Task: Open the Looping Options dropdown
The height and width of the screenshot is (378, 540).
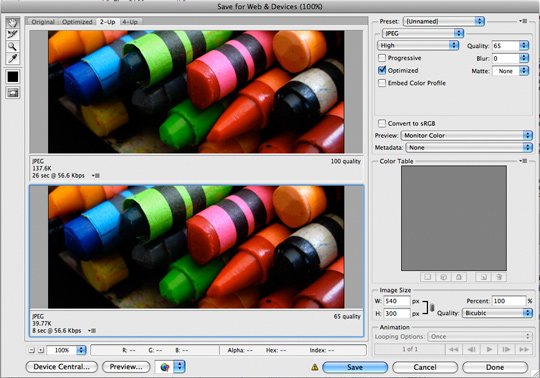Action: (480, 336)
